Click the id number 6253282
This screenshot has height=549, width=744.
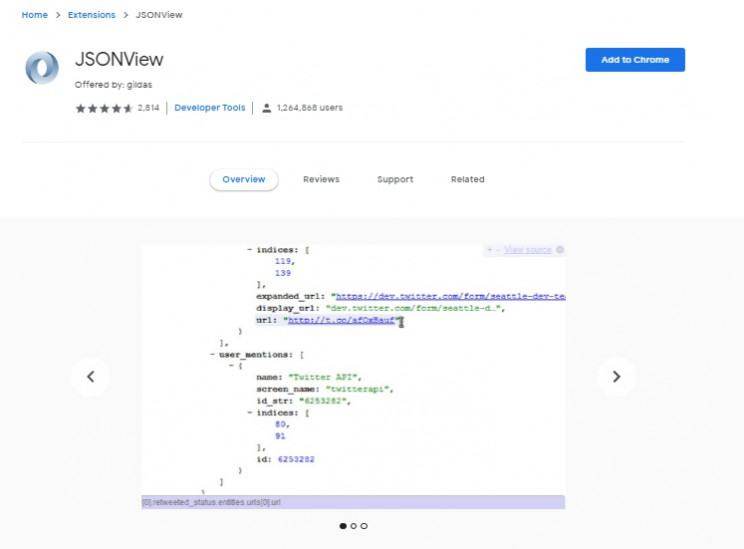click(296, 459)
